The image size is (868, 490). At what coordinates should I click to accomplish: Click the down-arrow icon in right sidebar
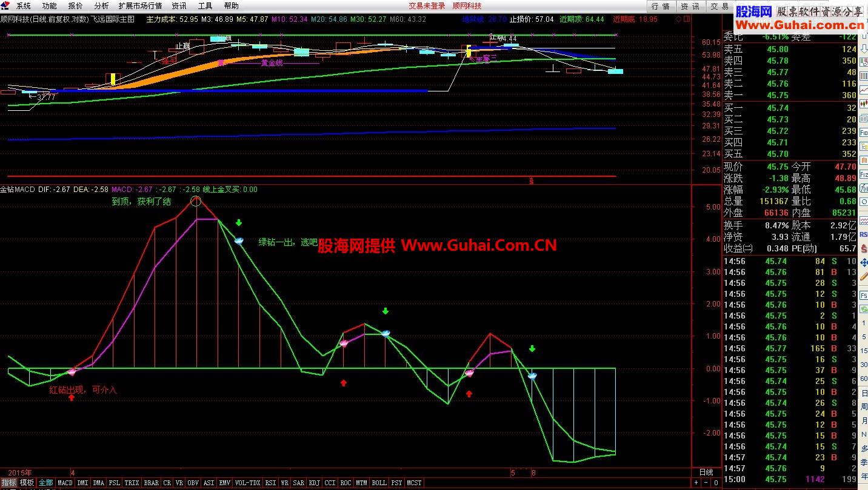(864, 48)
